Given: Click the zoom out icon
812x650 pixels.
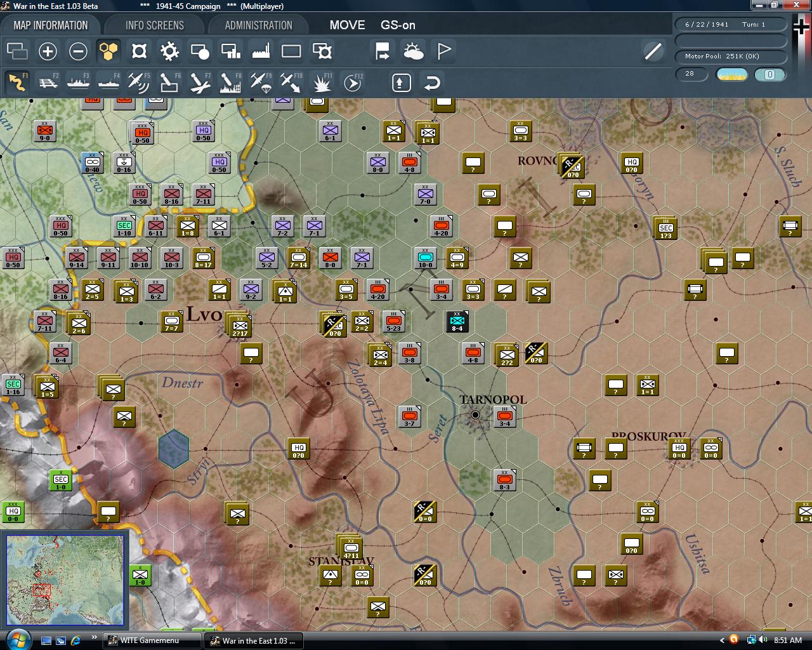Looking at the screenshot, I should [x=78, y=51].
